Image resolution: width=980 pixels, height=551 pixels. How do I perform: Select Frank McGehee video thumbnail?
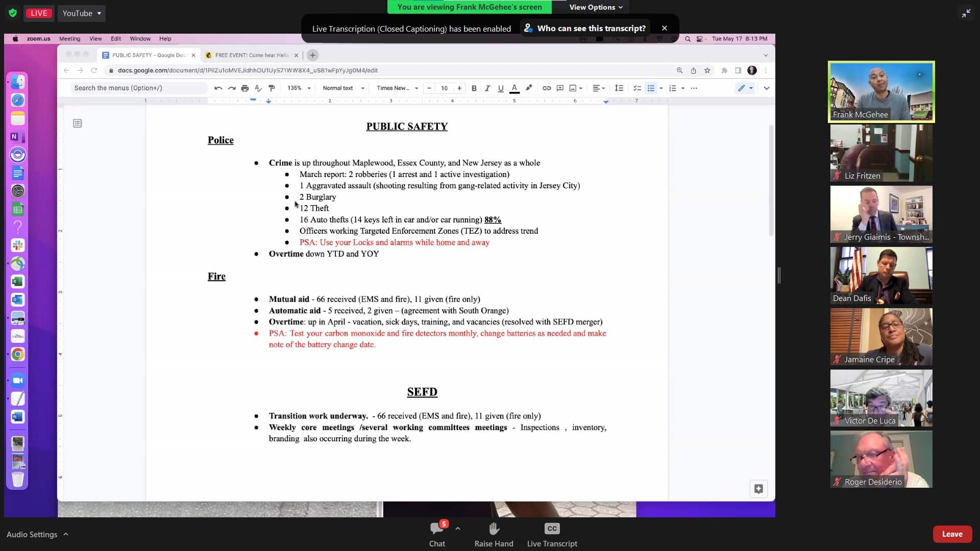pos(881,92)
